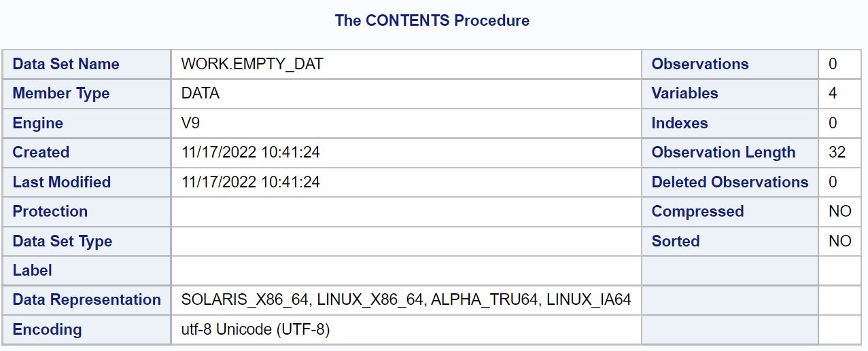Select the Member Type label
This screenshot has height=351, width=868.
pos(61,94)
